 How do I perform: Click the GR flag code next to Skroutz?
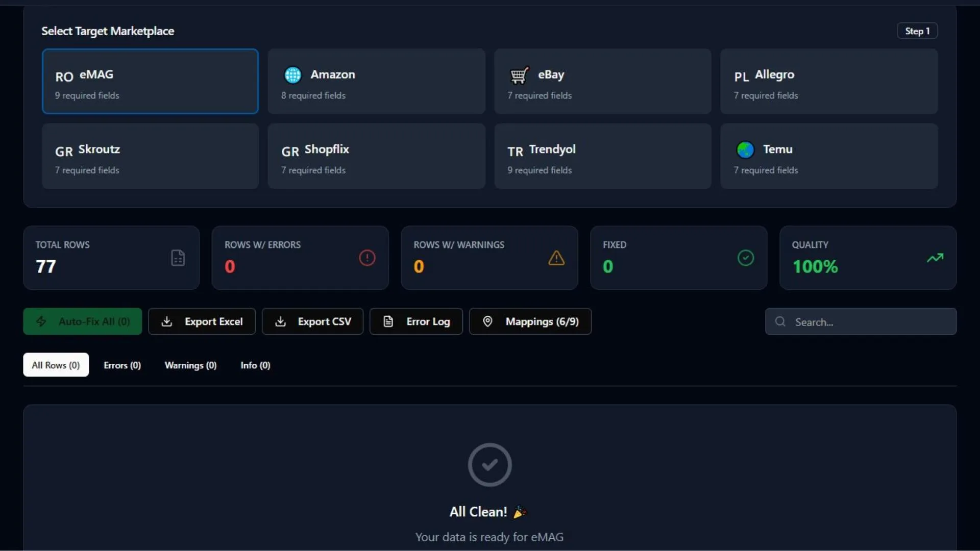[x=64, y=152]
